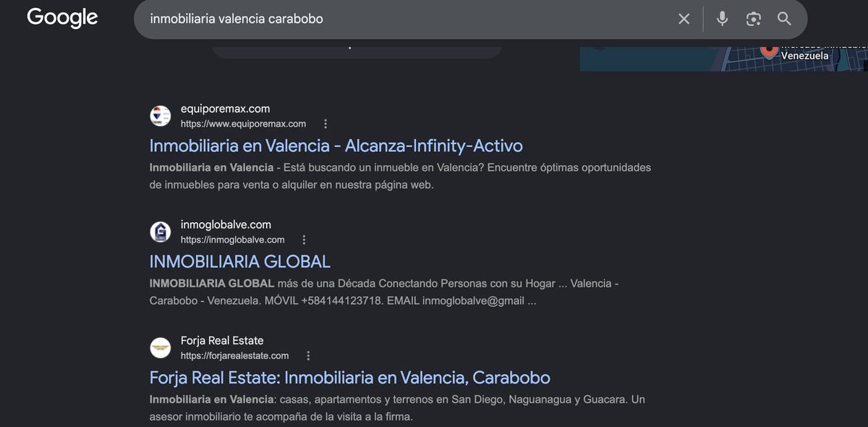The width and height of the screenshot is (868, 427).
Task: Click the 'Forja Real Estate' site name
Action: coord(222,340)
